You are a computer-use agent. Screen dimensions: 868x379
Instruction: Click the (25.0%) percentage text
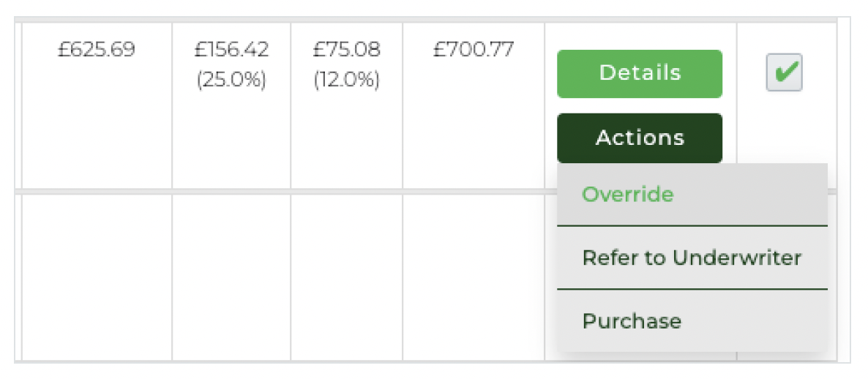coord(231,80)
